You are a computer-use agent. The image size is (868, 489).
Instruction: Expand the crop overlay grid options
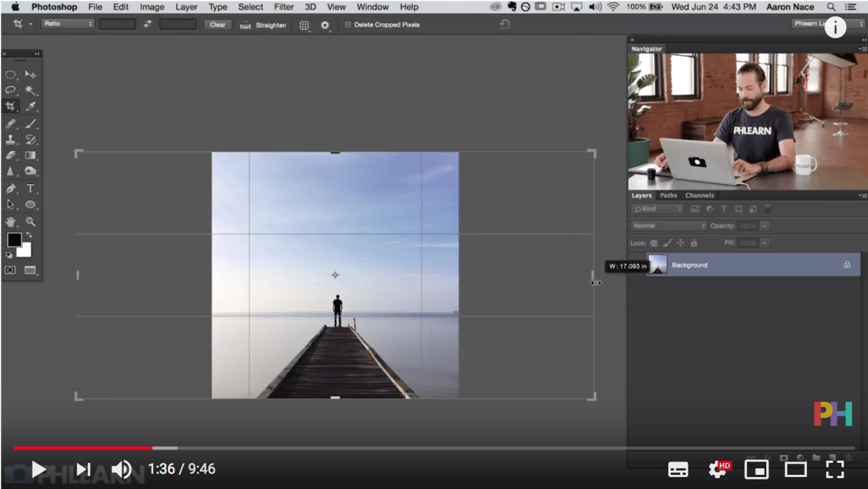click(304, 25)
